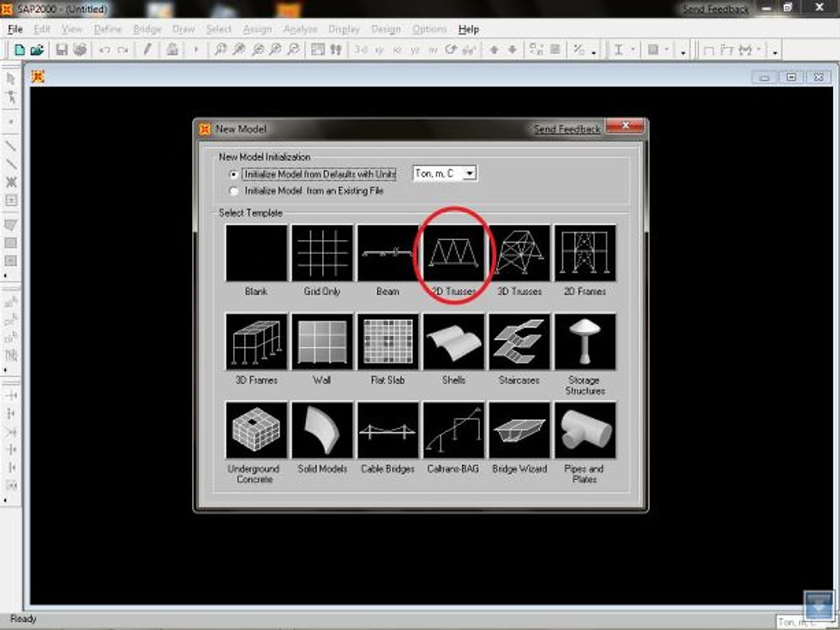Open the Assign menu

(x=258, y=29)
